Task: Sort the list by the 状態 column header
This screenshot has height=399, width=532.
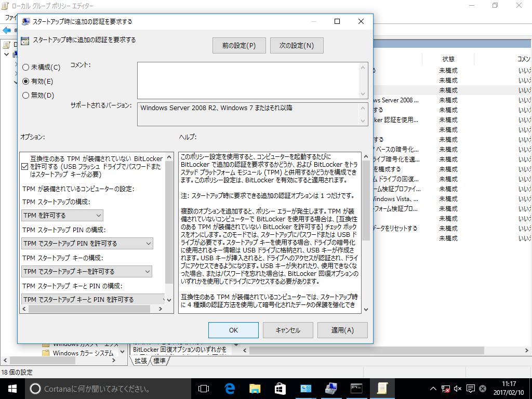Action: click(448, 59)
